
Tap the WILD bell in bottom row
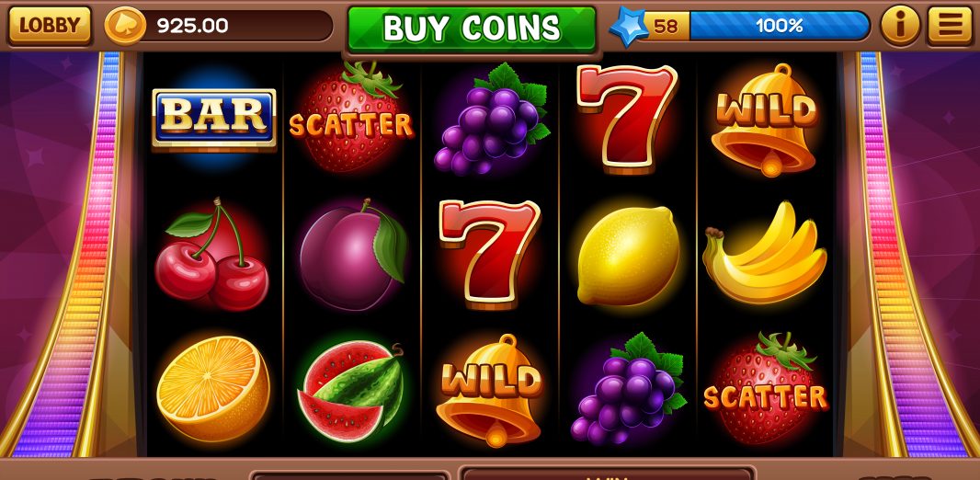coord(489,389)
